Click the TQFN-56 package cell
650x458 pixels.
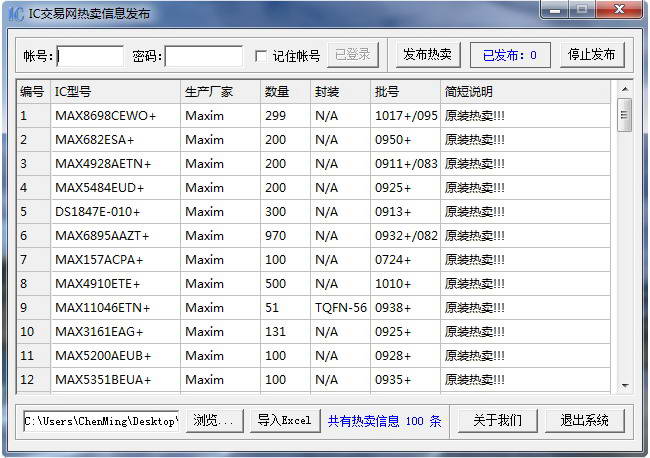[341, 308]
